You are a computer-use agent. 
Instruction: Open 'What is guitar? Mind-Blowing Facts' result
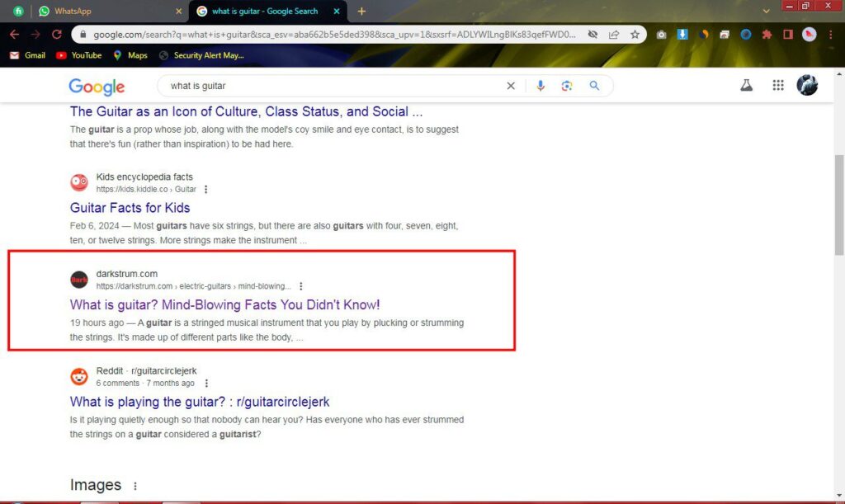click(224, 304)
